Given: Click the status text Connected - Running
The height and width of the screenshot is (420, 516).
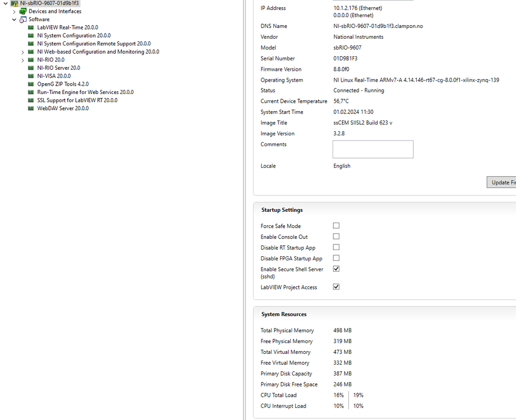Looking at the screenshot, I should click(358, 90).
